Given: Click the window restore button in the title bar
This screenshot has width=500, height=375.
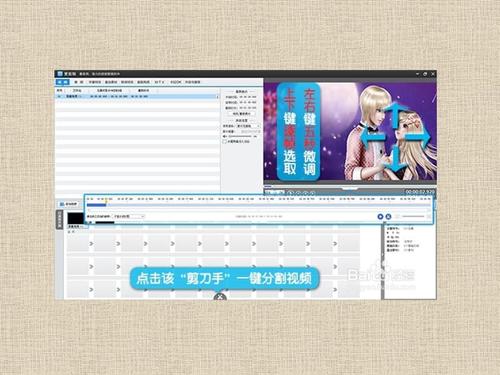Looking at the screenshot, I should (x=425, y=74).
